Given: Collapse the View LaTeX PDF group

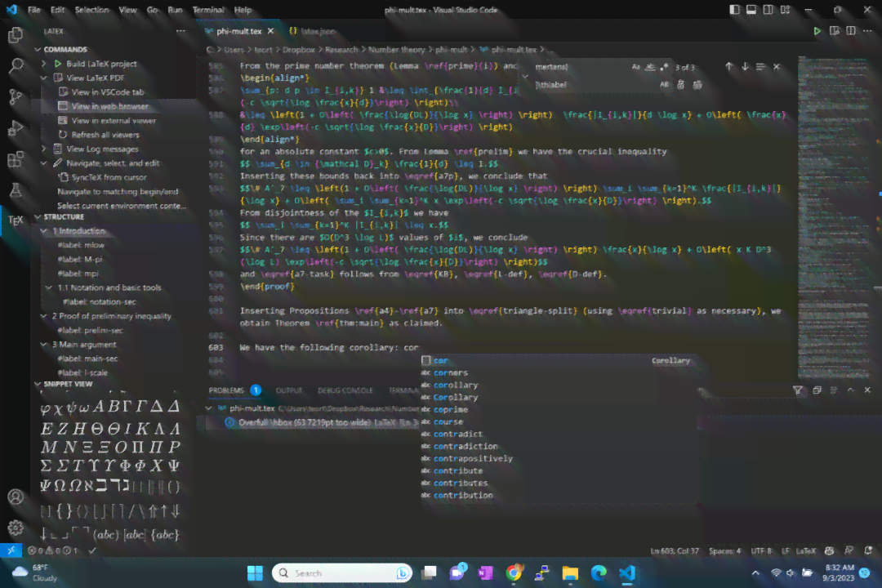Looking at the screenshot, I should click(x=44, y=78).
